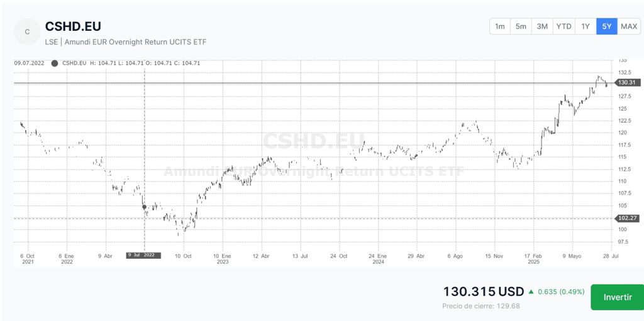
Task: Click the CSHD.EU ticker heading
Action: click(73, 26)
